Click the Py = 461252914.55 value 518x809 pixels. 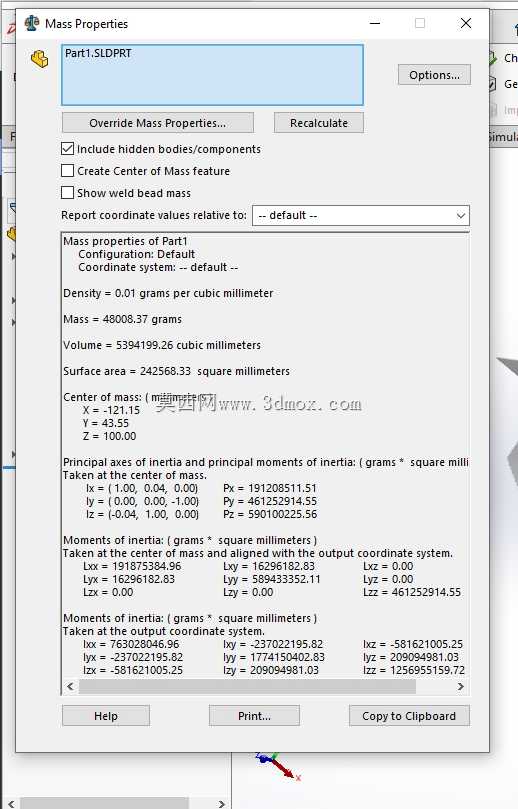coord(270,501)
